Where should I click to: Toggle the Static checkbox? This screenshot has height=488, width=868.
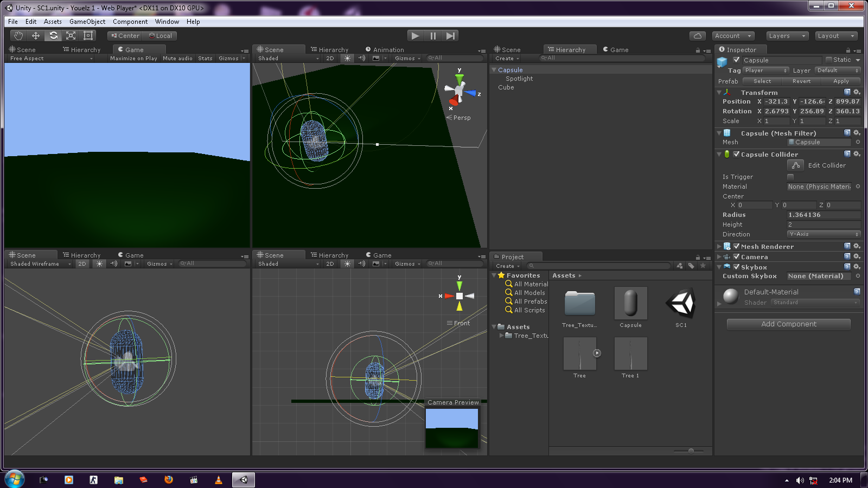click(x=828, y=60)
